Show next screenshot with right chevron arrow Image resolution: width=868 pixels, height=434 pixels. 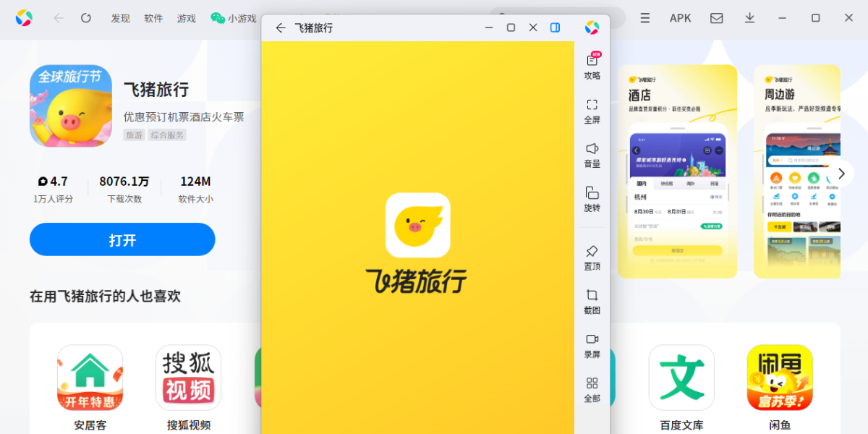tap(841, 174)
